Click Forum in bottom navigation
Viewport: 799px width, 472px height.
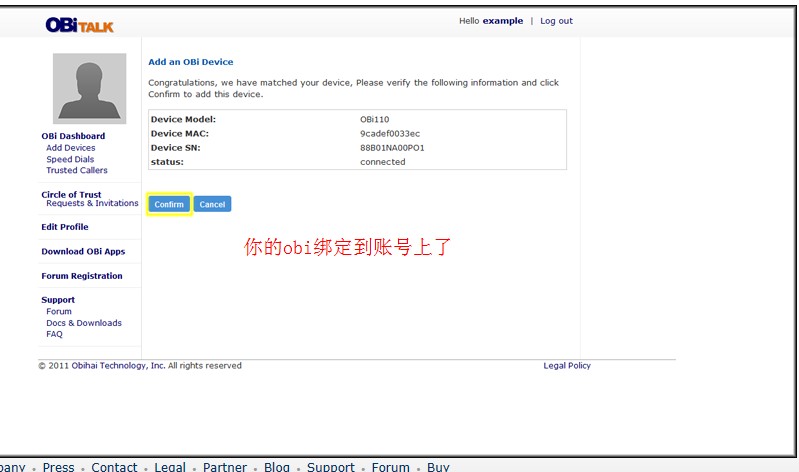pos(391,467)
